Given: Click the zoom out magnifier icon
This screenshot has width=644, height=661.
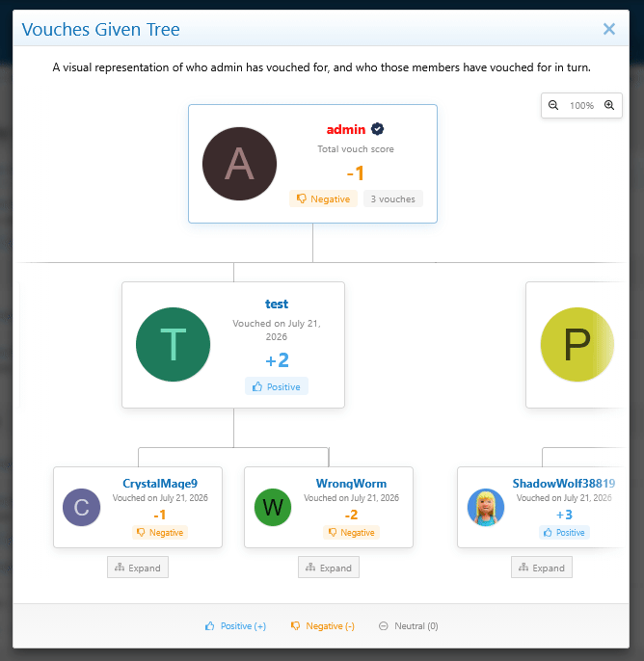Looking at the screenshot, I should pos(553,105).
